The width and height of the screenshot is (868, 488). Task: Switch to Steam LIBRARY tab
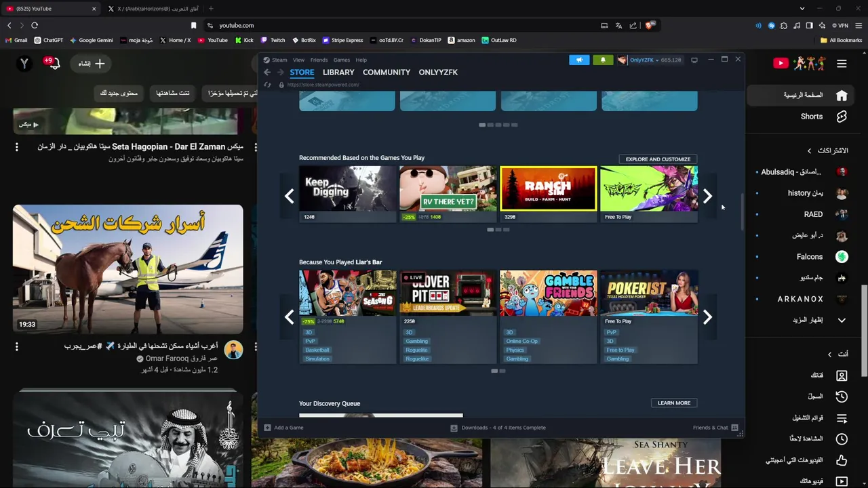338,72
